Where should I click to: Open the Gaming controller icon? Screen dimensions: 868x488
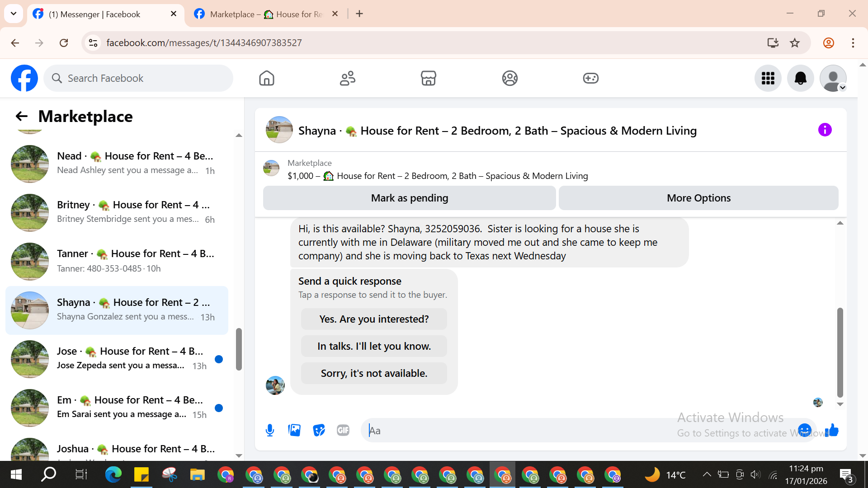click(590, 78)
